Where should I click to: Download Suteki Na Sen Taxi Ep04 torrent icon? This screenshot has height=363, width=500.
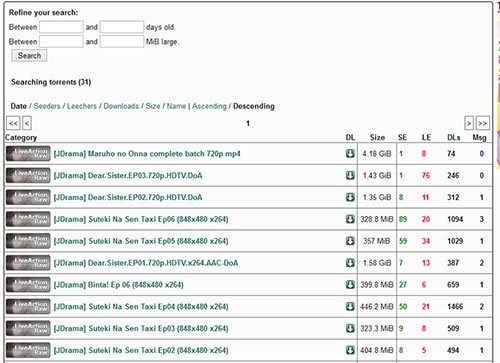pos(350,306)
